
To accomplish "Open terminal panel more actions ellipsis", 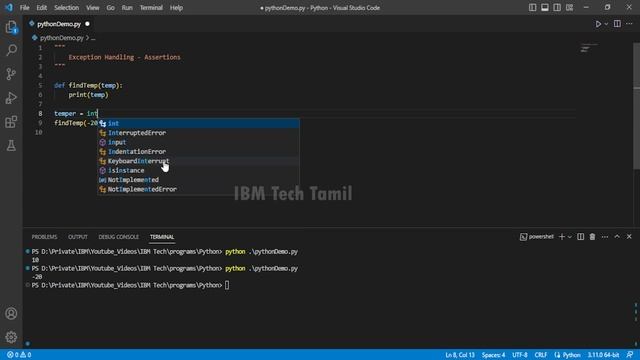I will (605, 237).
